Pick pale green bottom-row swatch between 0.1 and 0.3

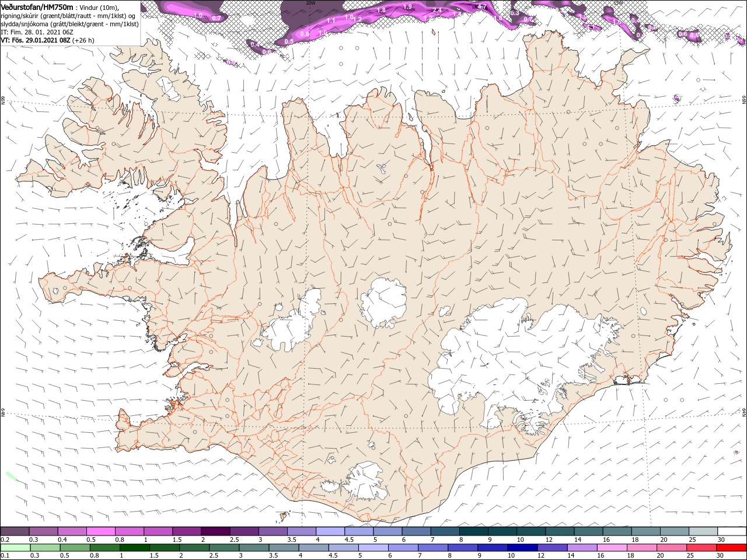[x=15, y=548]
